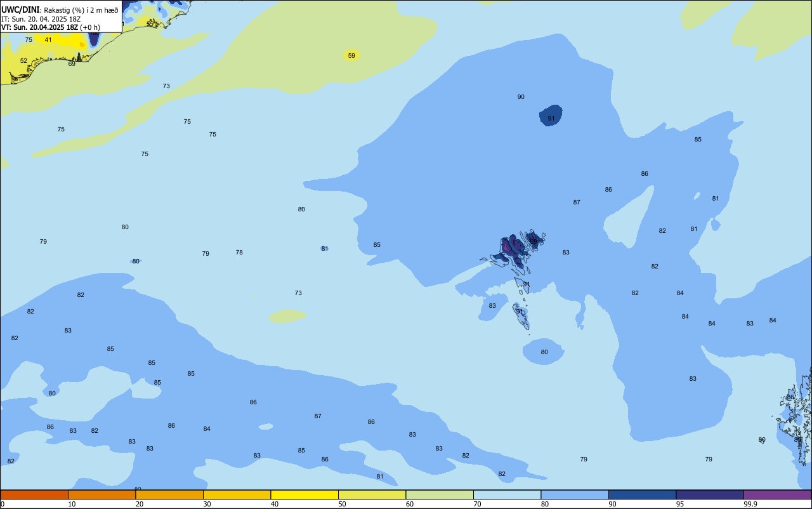This screenshot has height=509, width=812.
Task: Click the '41' value in the yellow area
Action: pyautogui.click(x=48, y=39)
